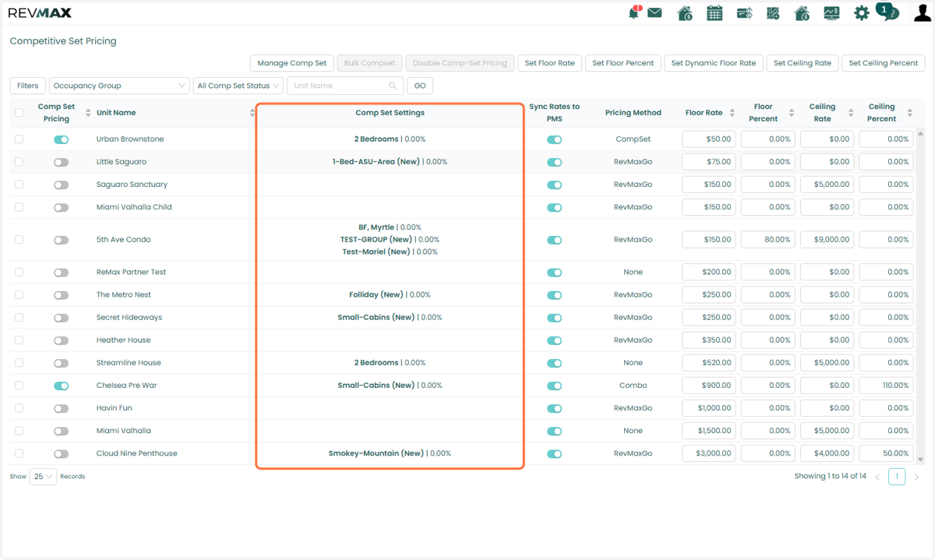The width and height of the screenshot is (935, 560).
Task: Sort by Ceiling Rate column arrows
Action: click(x=850, y=113)
